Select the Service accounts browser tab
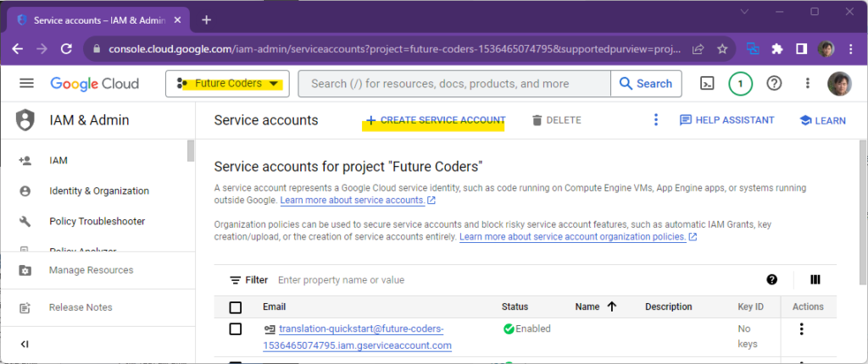Screen dimensions: 868x364 [x=97, y=20]
